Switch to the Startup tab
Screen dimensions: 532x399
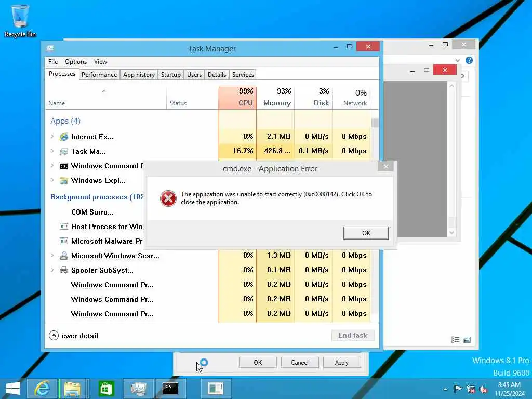click(170, 75)
